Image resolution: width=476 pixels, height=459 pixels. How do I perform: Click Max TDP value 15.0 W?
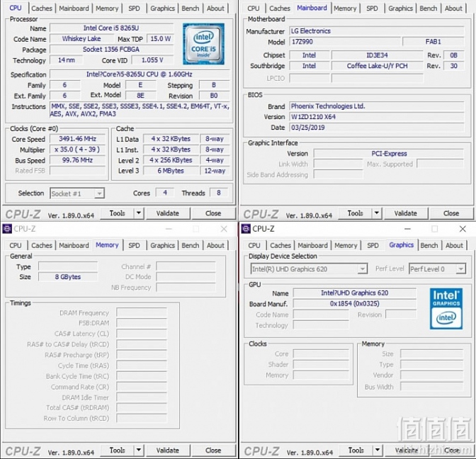pyautogui.click(x=160, y=39)
